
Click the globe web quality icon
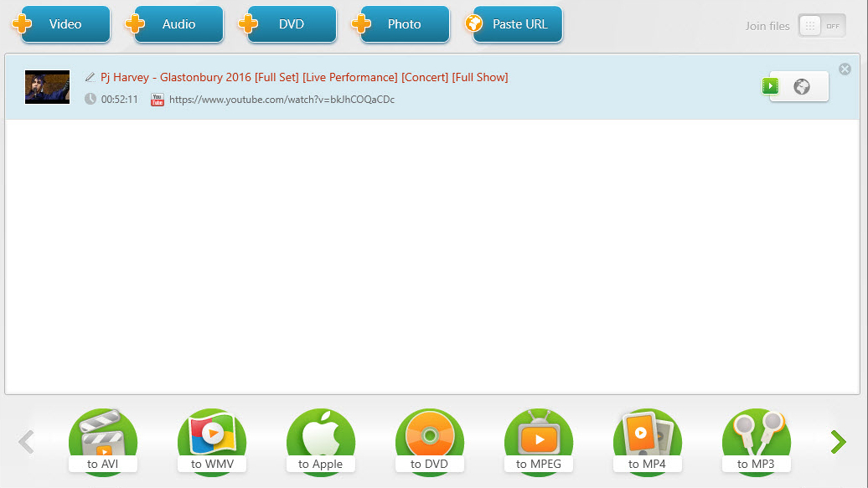[x=802, y=86]
